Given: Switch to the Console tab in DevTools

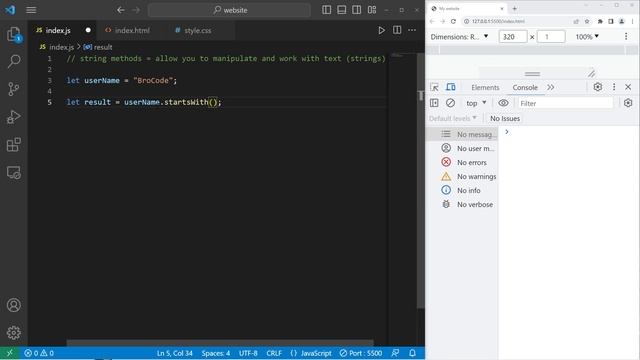Looking at the screenshot, I should click(525, 87).
